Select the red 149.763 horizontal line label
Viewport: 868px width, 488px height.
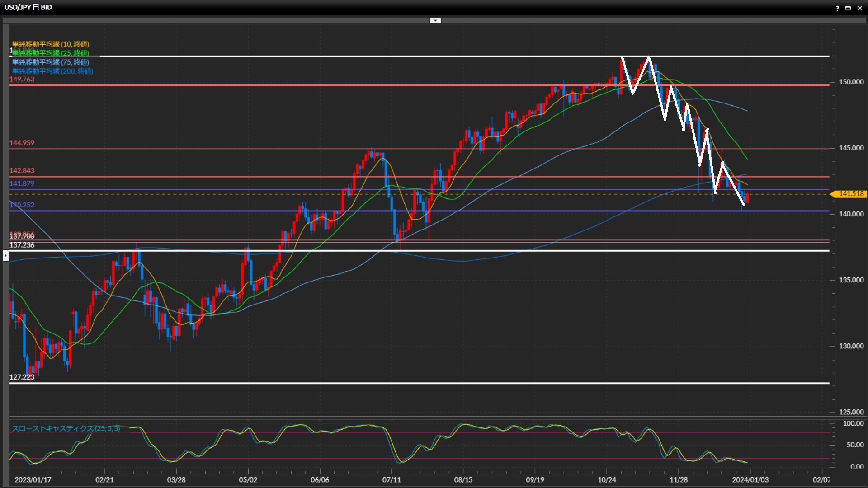[x=22, y=79]
